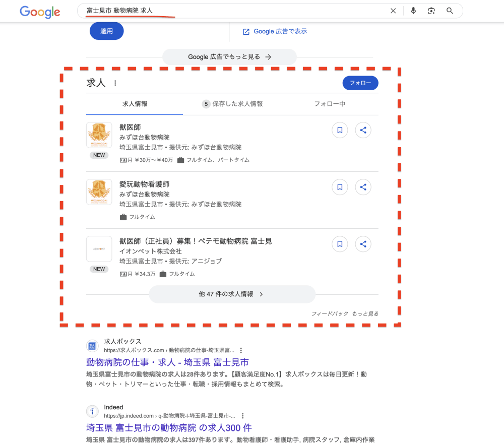Bookmark the 愛玩動物看護師 listing
The height and width of the screenshot is (445, 504).
point(340,187)
